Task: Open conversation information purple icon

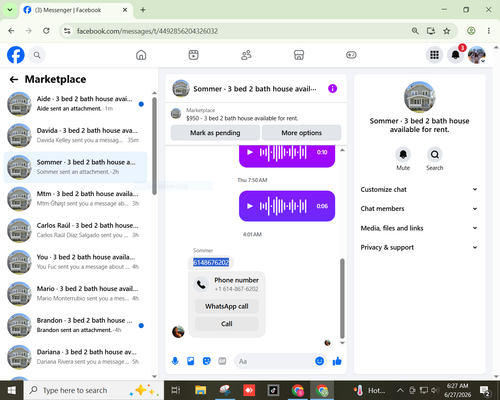Action: click(x=332, y=89)
